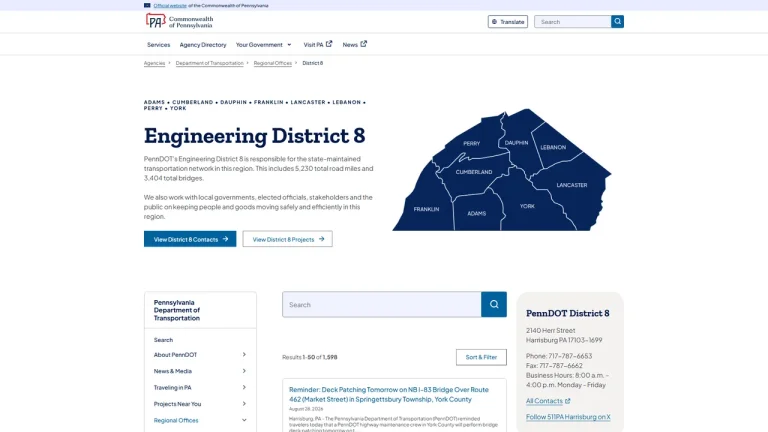Open Follow 511PA Harrisburg on X link
This screenshot has height=432, width=768.
(568, 417)
